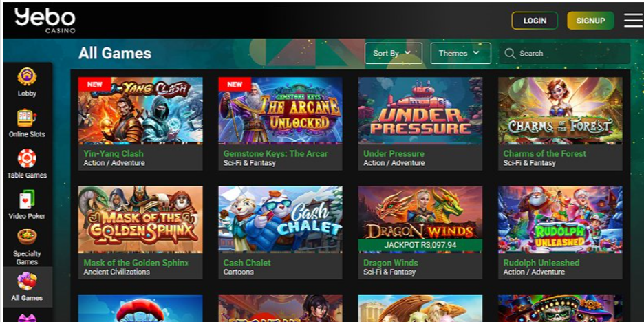This screenshot has width=644, height=322.
Task: Open Online Slots from the sidebar
Action: (27, 118)
